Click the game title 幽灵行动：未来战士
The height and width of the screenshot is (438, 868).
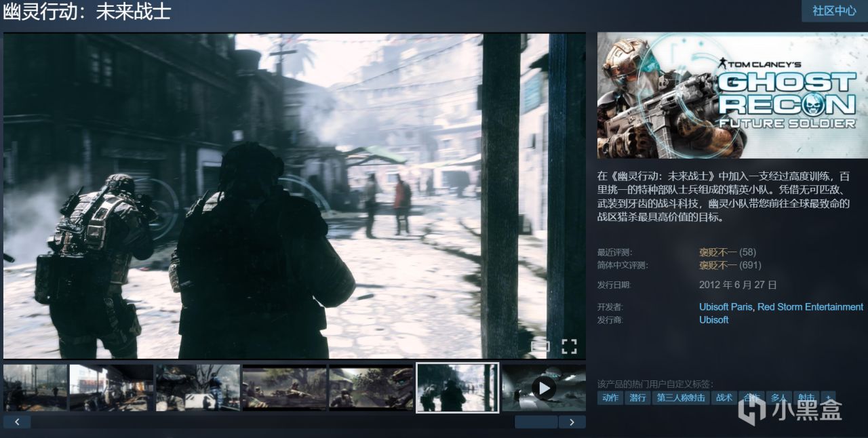tap(86, 11)
